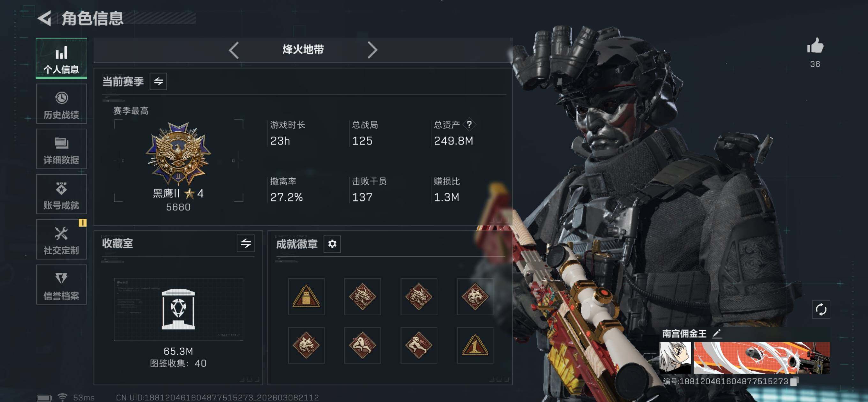This screenshot has height=402, width=868.
Task: Go to the 账号成就 section
Action: click(61, 194)
